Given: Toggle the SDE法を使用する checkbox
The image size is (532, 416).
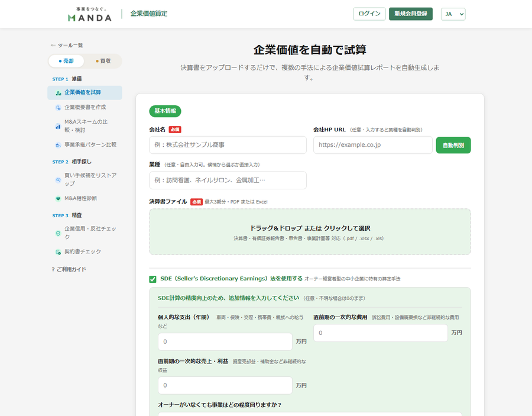Looking at the screenshot, I should (x=153, y=279).
